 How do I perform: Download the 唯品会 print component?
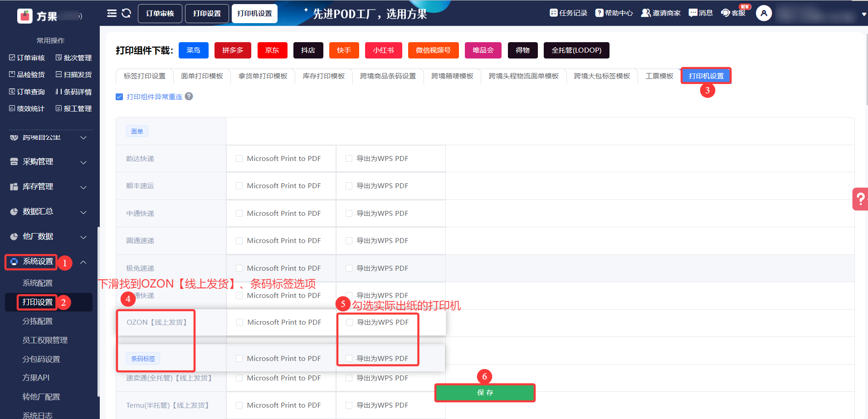(x=483, y=50)
